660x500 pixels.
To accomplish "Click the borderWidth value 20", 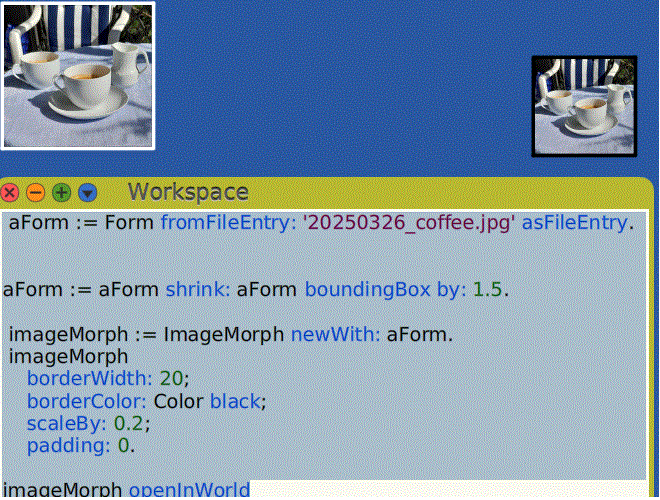I will 171,378.
